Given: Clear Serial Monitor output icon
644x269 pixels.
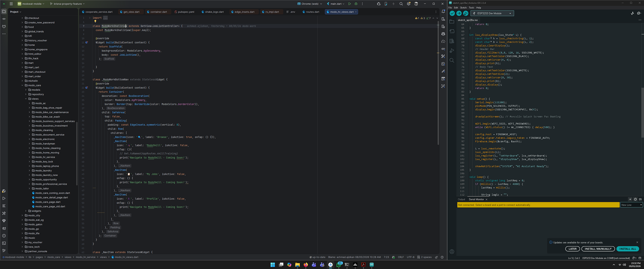Looking at the screenshot, I should (x=640, y=199).
